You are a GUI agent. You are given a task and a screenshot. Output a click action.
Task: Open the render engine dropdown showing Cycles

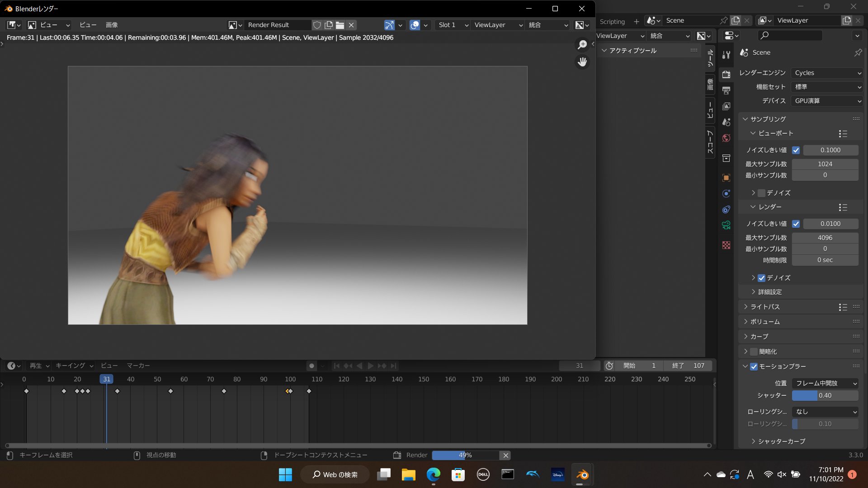click(x=826, y=72)
